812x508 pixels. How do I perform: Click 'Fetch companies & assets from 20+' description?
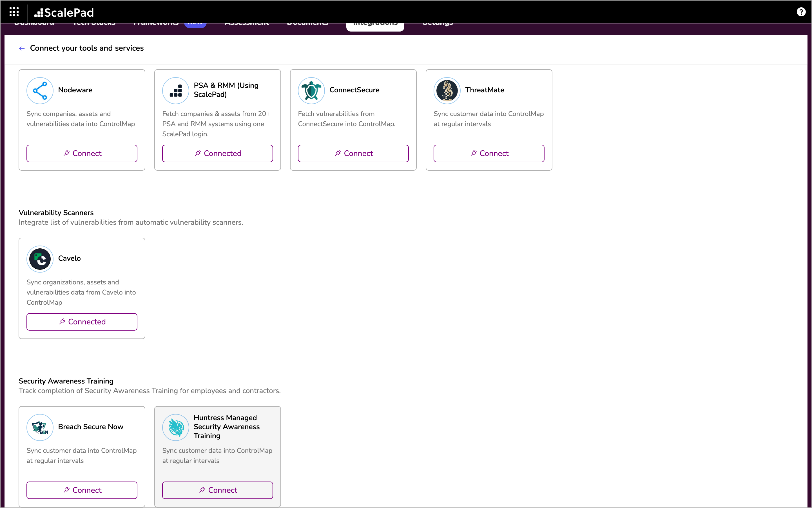[216, 124]
